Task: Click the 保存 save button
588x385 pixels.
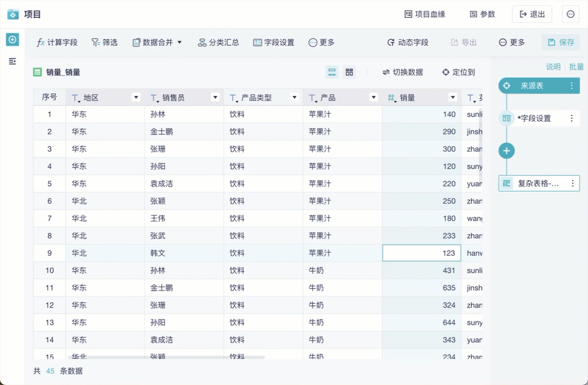Action: tap(560, 42)
